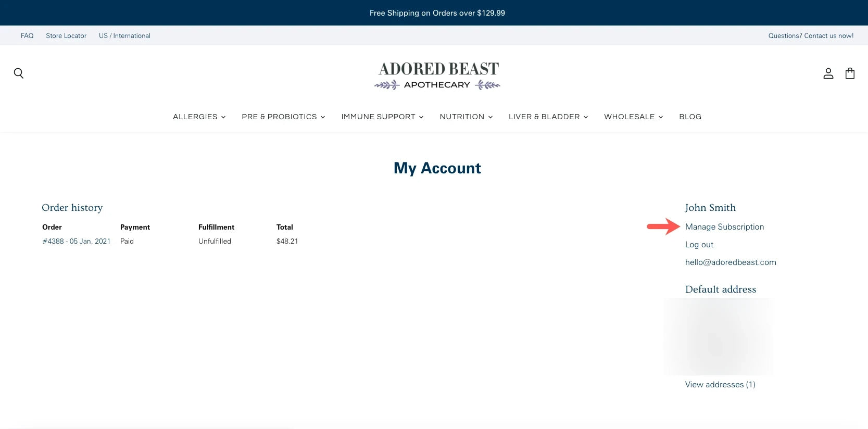Click the Unfulfilled fulfillment status
868x429 pixels.
point(215,241)
